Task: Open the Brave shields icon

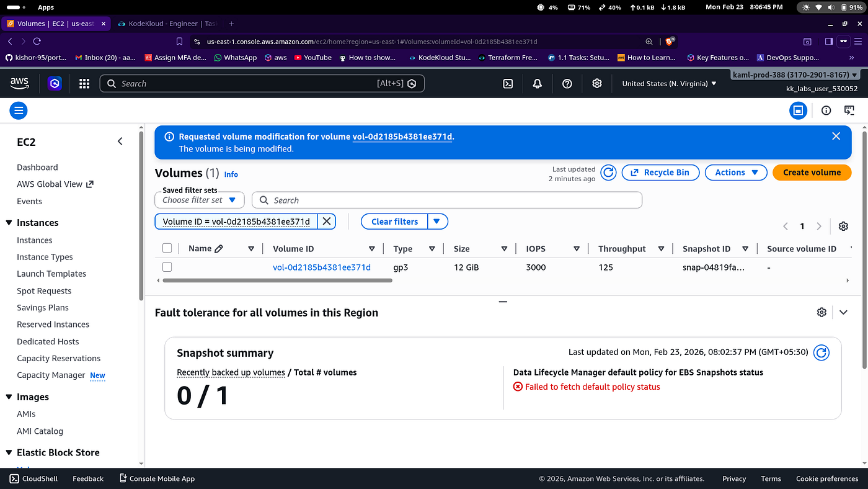Action: click(x=670, y=42)
